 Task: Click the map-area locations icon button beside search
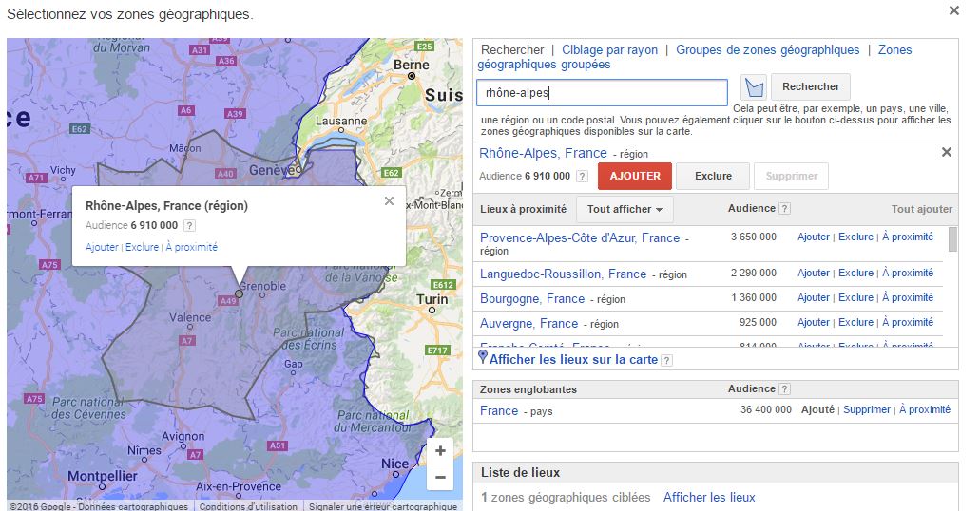(754, 87)
